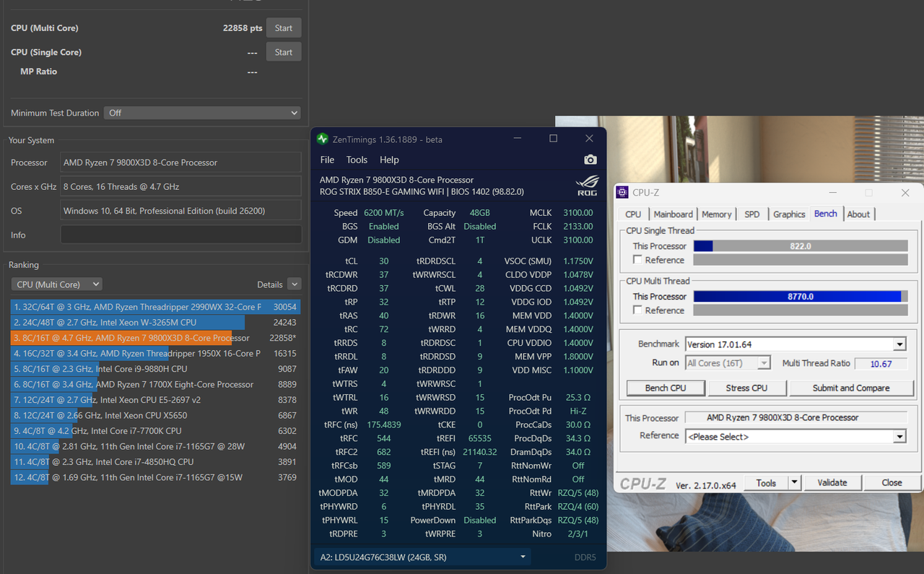Click the PowerDown Disabled value
The image size is (924, 574).
click(x=480, y=521)
